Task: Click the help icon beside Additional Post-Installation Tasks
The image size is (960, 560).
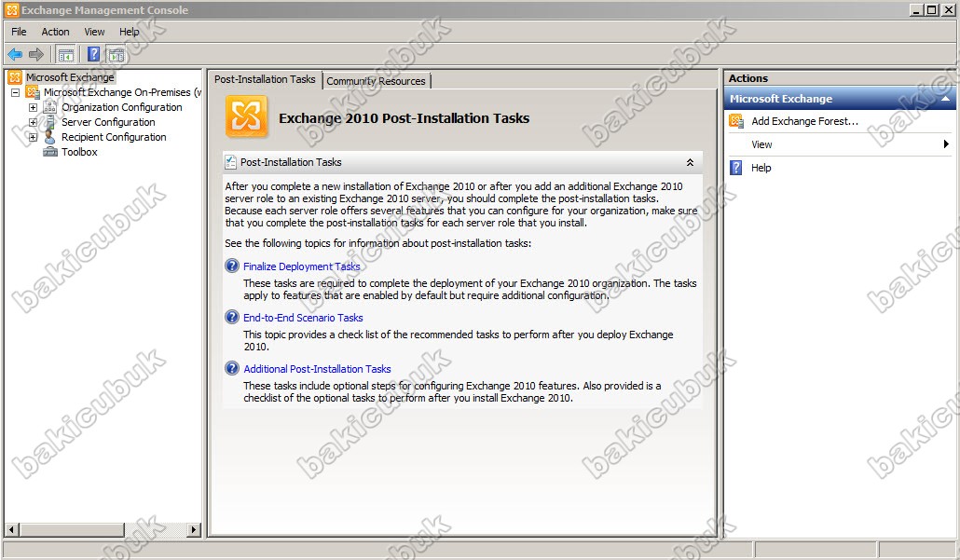Action: 232,368
